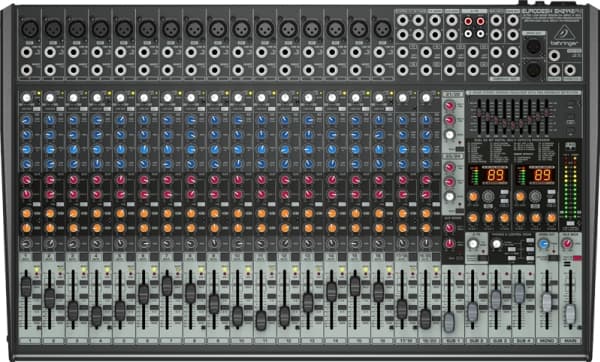The width and height of the screenshot is (600, 362).
Task: Click channel 5 line input jack
Action: pyautogui.click(x=121, y=52)
